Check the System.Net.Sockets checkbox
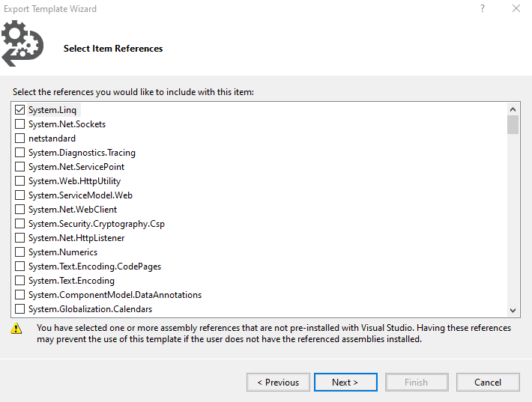Image resolution: width=532 pixels, height=402 pixels. tap(19, 124)
